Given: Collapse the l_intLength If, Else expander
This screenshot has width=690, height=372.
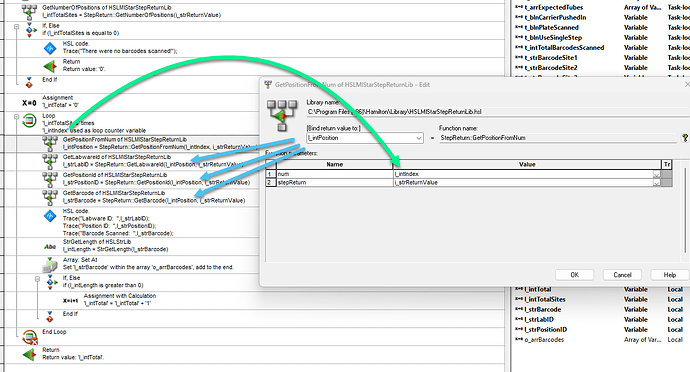Looking at the screenshot, I should (37, 279).
